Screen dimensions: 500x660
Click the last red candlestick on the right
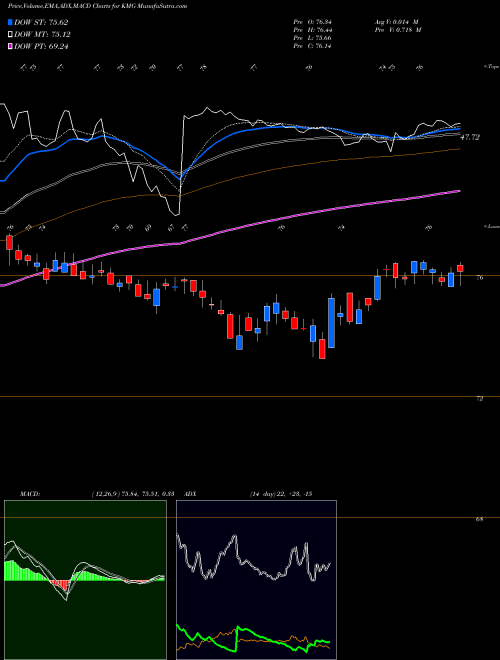[x=460, y=269]
